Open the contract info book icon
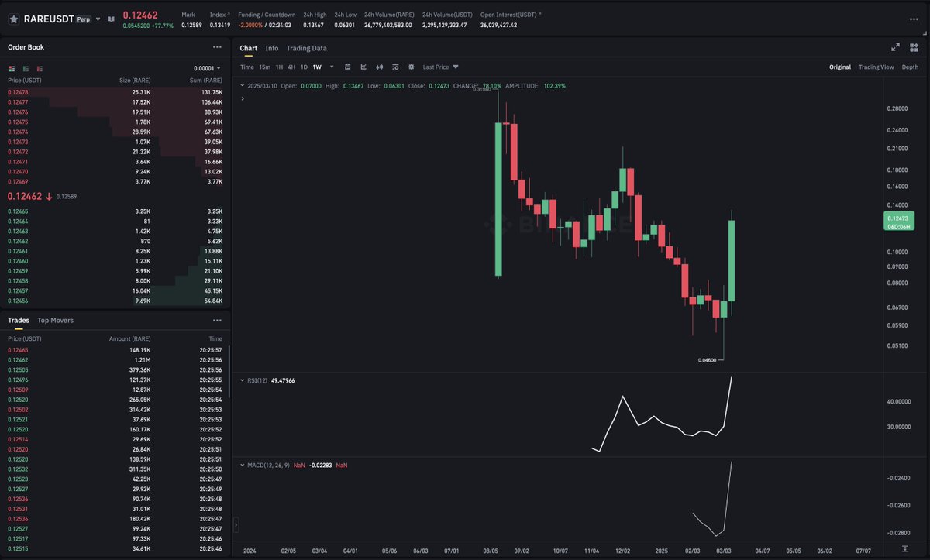Screen dimensions: 930x560 tap(111, 19)
